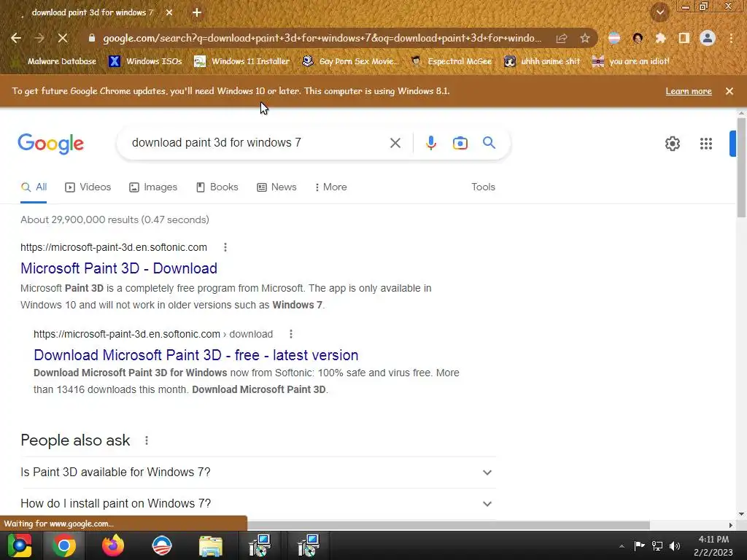Open taskbar volume control

point(675,546)
